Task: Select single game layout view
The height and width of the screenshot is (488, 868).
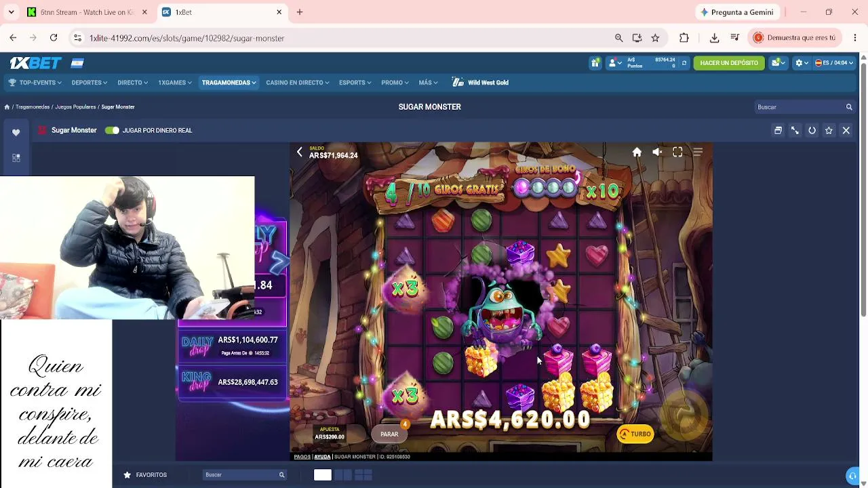Action: (x=323, y=475)
